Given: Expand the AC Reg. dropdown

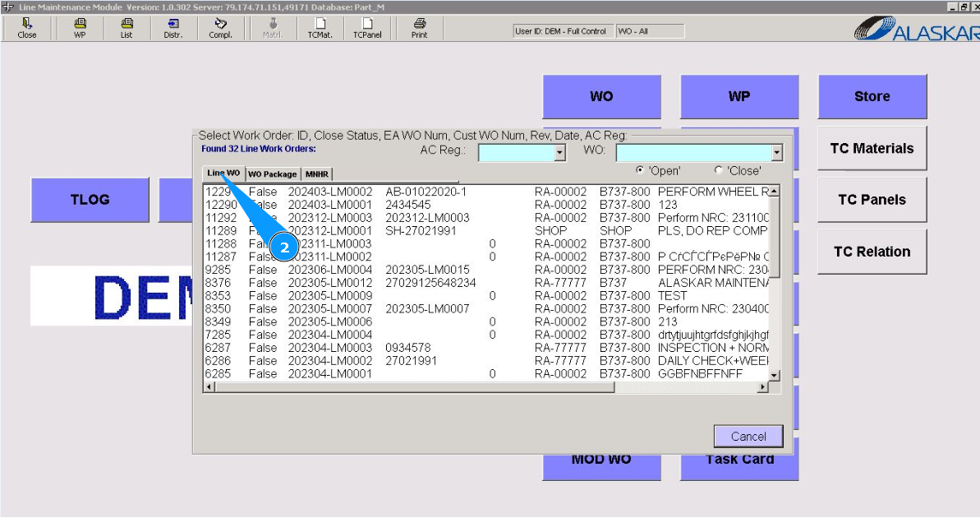Looking at the screenshot, I should tap(560, 153).
